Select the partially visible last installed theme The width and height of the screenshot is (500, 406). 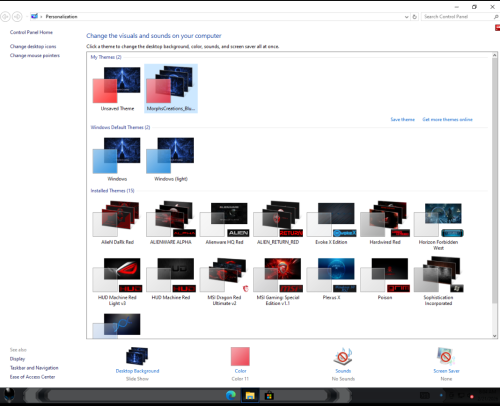click(x=117, y=326)
